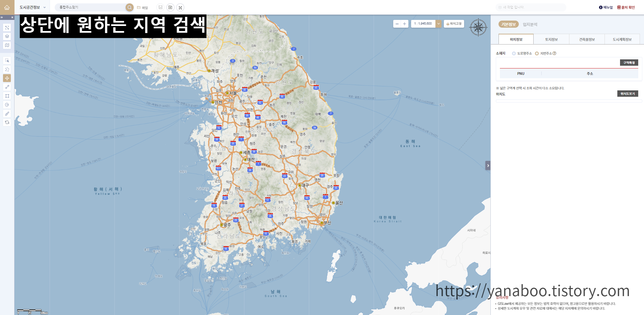Select the area measure square tool
The width and height of the screenshot is (644, 315).
click(7, 96)
